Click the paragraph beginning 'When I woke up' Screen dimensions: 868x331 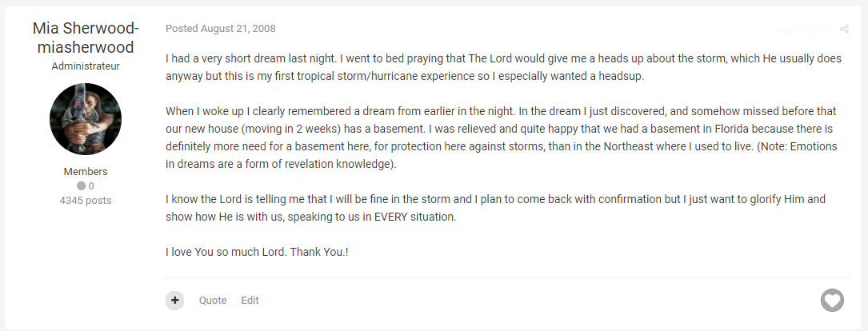pos(501,138)
